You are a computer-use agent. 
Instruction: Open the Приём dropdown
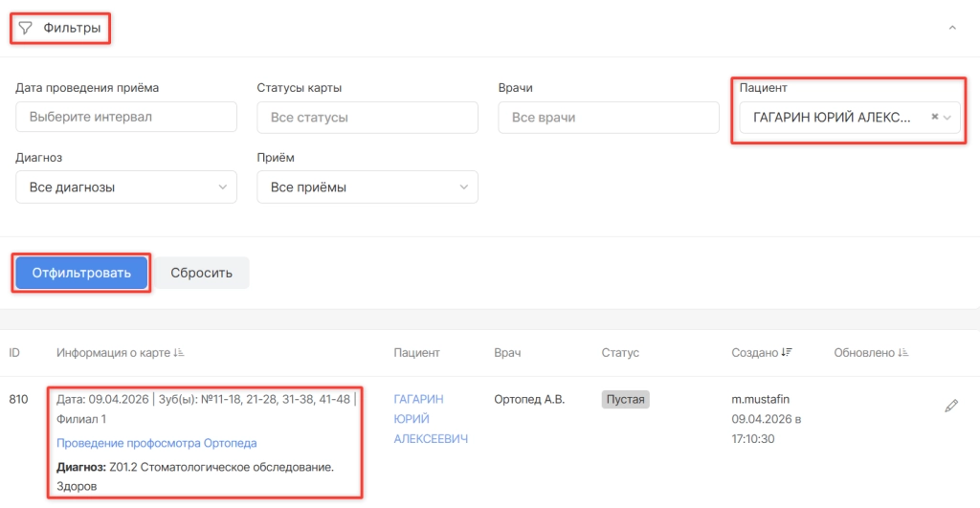367,188
